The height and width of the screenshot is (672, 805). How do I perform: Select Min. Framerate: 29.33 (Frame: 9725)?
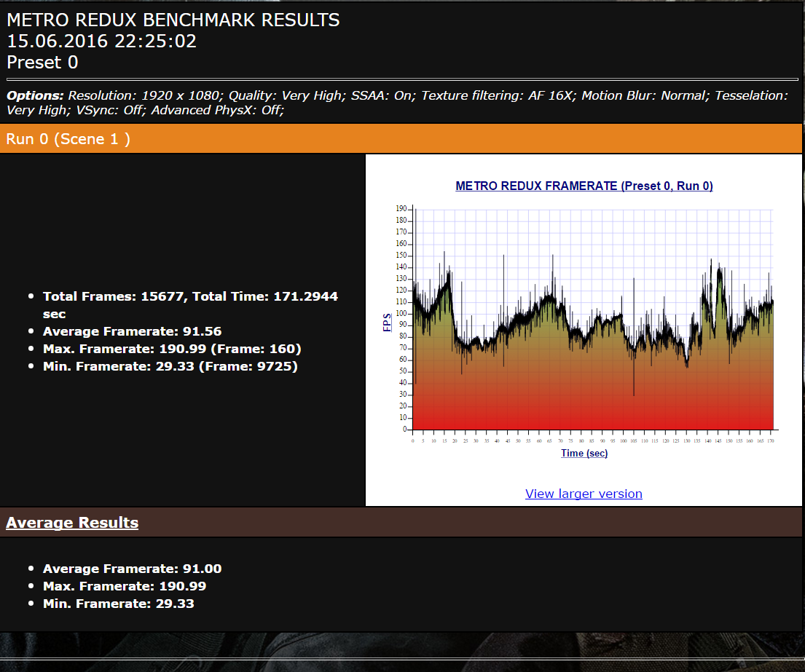pos(170,366)
